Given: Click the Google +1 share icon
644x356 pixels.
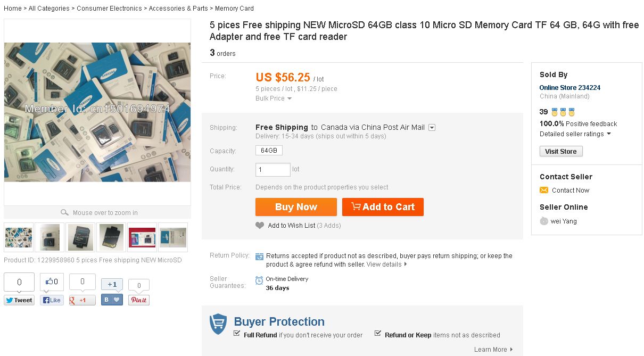Looking at the screenshot, I should pyautogui.click(x=82, y=300).
